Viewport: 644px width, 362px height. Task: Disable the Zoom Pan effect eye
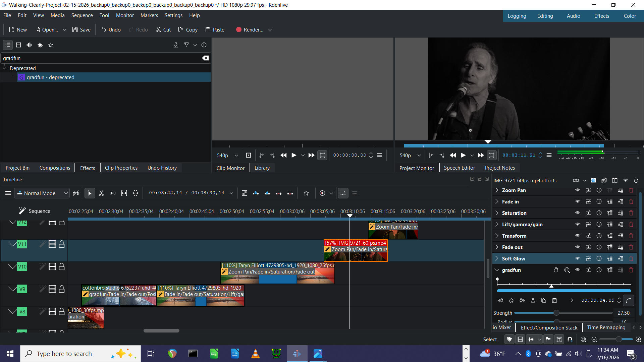click(577, 190)
